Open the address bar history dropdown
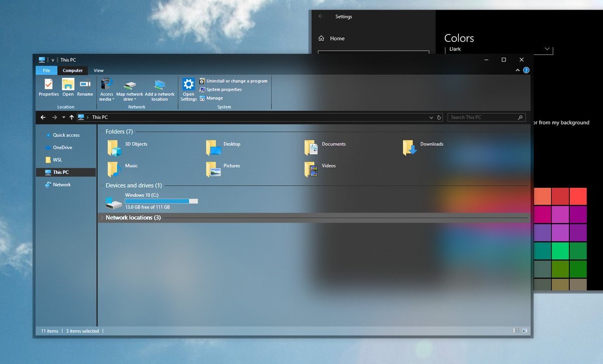 pyautogui.click(x=431, y=117)
